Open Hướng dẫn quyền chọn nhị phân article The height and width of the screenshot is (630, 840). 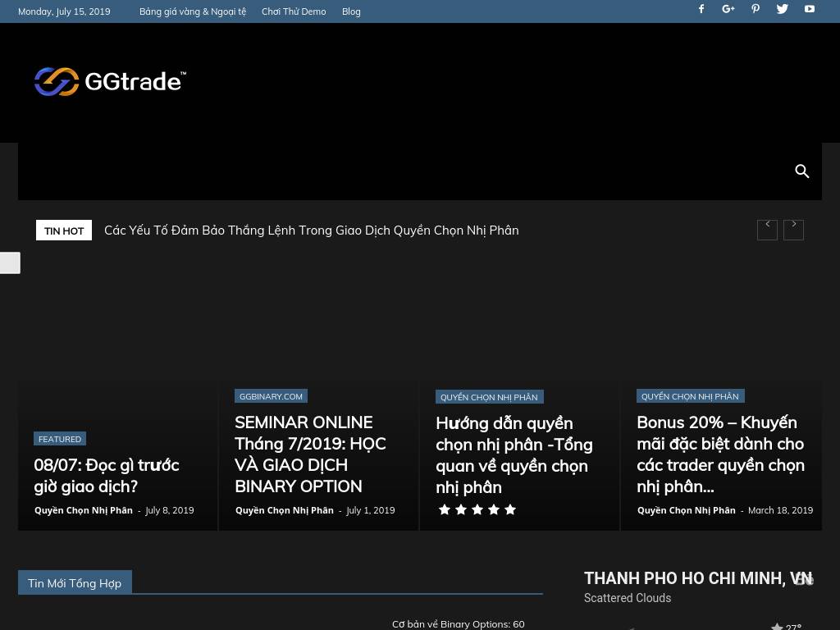[x=514, y=454]
